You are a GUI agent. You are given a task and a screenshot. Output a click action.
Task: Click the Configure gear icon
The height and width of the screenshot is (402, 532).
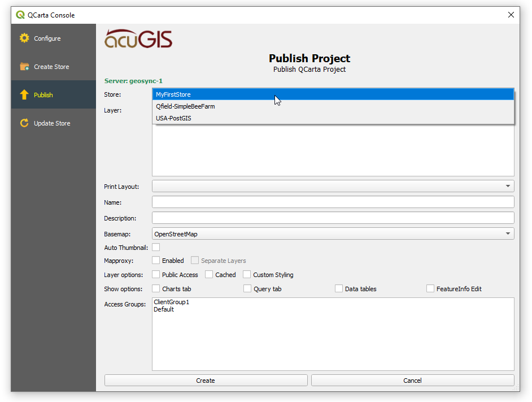24,38
